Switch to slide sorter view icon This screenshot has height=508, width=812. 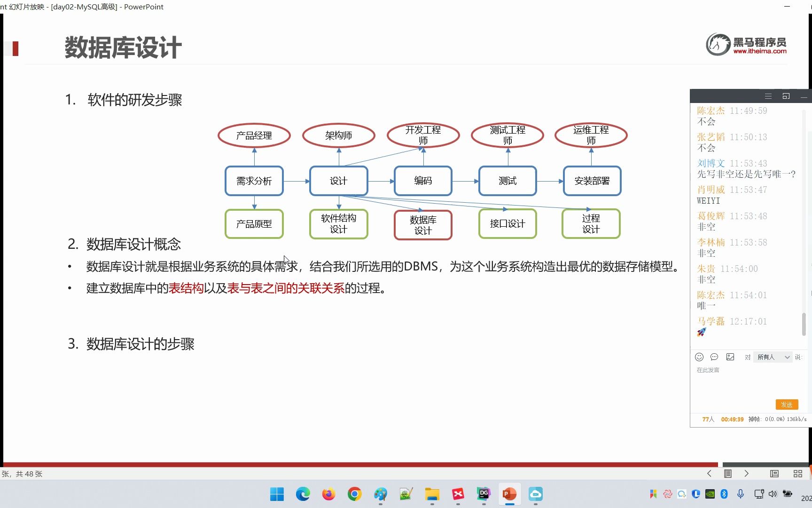pyautogui.click(x=798, y=474)
